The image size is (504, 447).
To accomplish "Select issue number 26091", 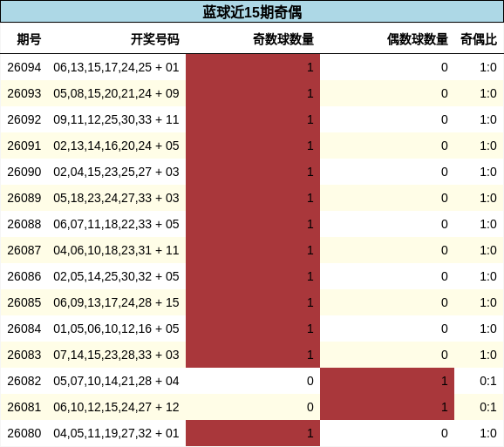I will pyautogui.click(x=24, y=146).
